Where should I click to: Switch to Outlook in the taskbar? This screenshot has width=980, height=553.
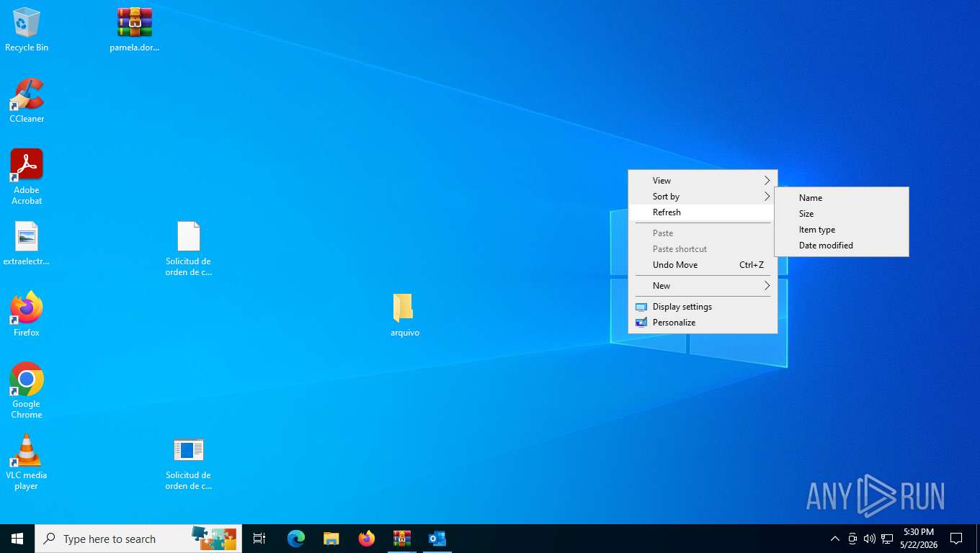coord(437,539)
